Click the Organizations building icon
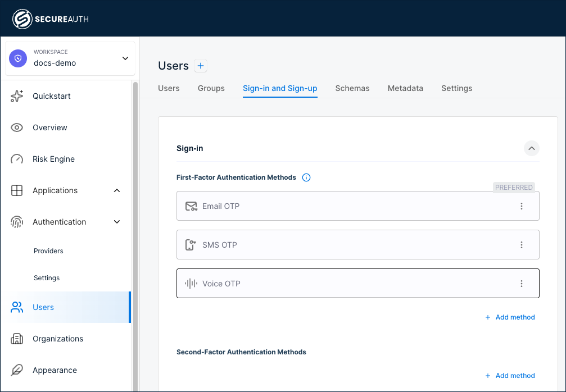Image resolution: width=566 pixels, height=392 pixels. pos(17,339)
